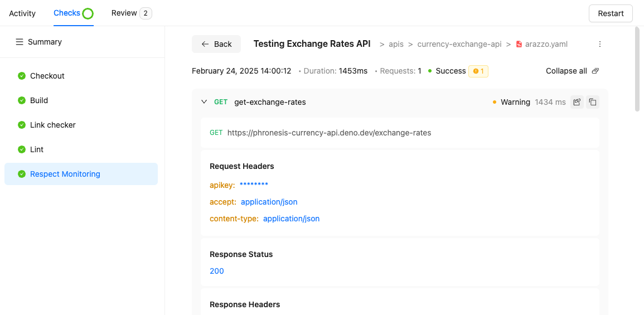
Task: Click the Response Headers heading
Action: pos(245,304)
